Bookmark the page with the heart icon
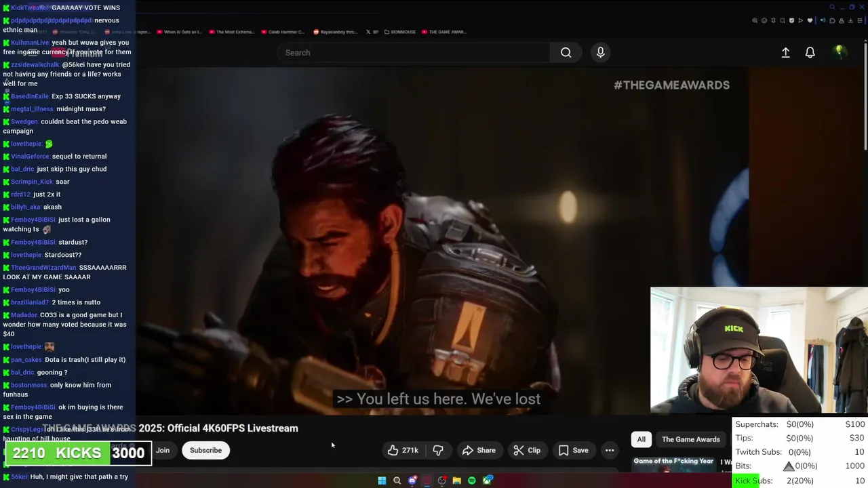This screenshot has width=868, height=488. (x=810, y=20)
